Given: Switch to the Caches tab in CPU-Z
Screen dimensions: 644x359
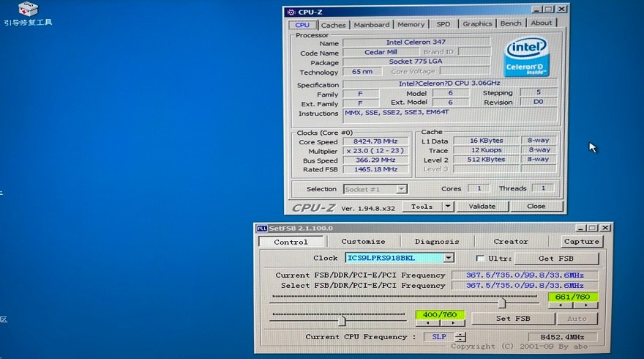Looking at the screenshot, I should click(333, 25).
